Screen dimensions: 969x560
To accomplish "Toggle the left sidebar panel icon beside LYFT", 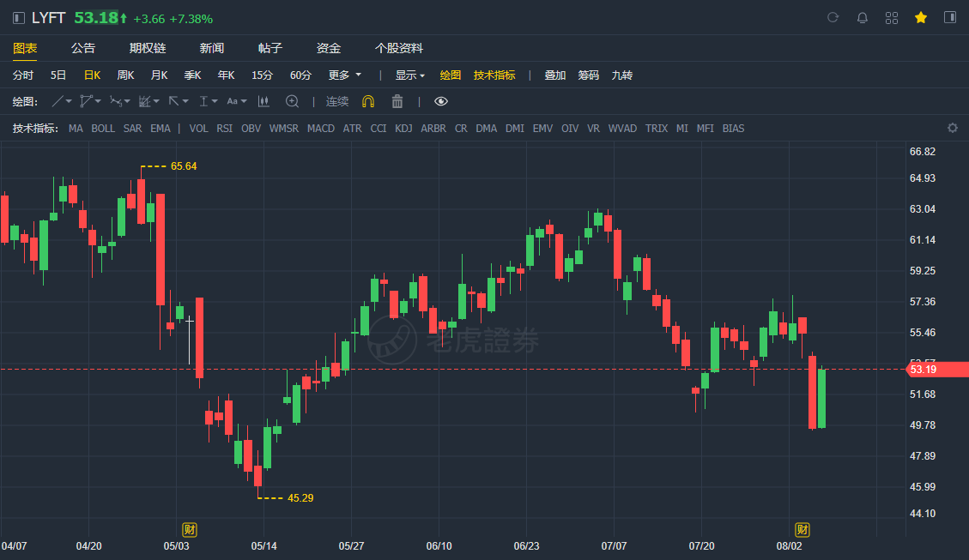I will tap(19, 18).
